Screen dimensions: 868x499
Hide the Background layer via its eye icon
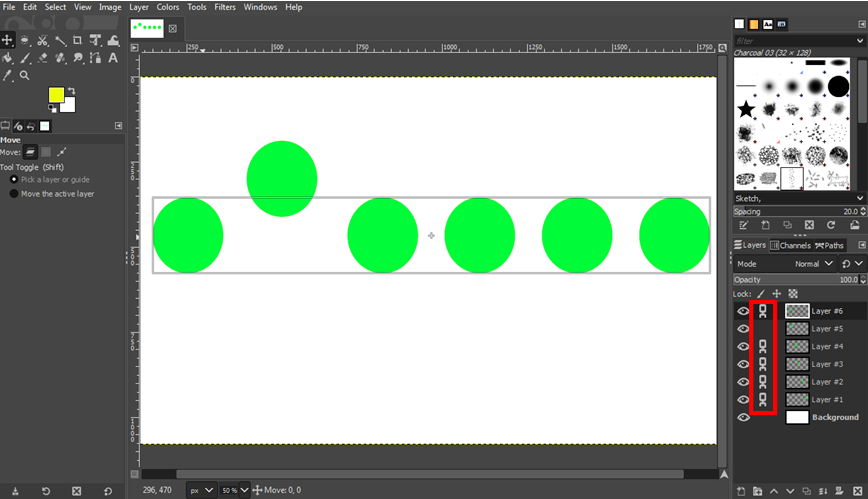tap(743, 418)
